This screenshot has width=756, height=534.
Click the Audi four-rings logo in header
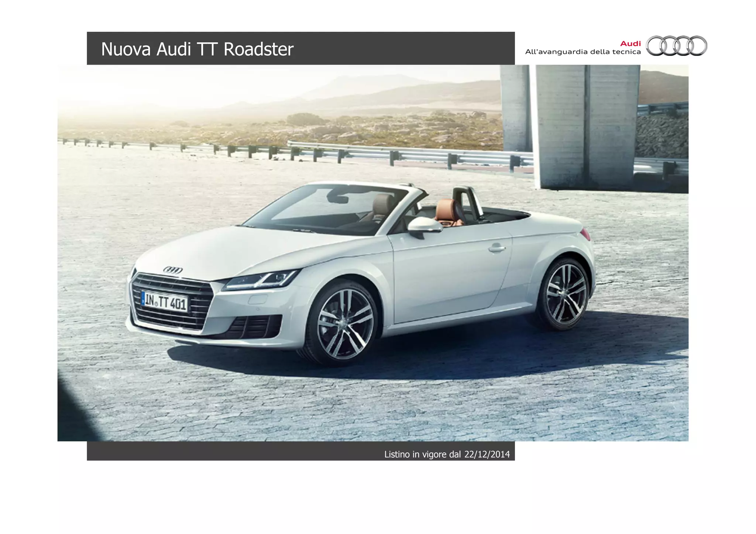(677, 46)
